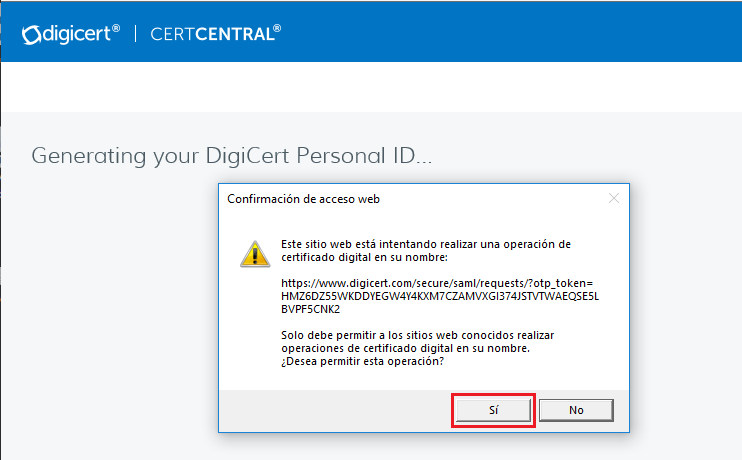This screenshot has width=742, height=460.
Task: Close the web access confirmation dialog
Action: [x=614, y=198]
